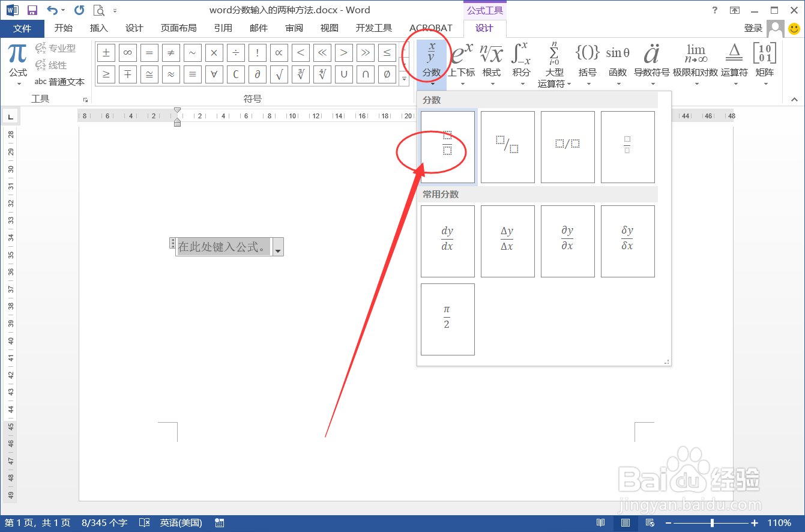Open the 函数 function dropdown
Viewport: 805px width, 532px height.
(x=617, y=65)
